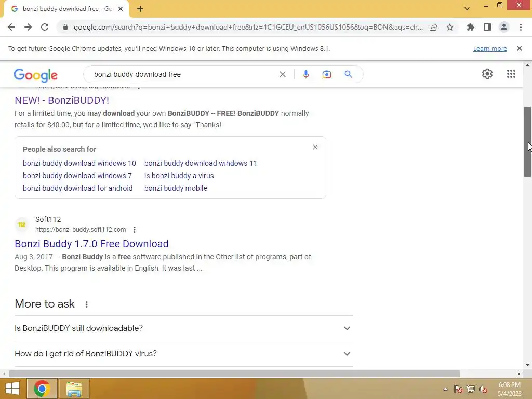Image resolution: width=532 pixels, height=399 pixels.
Task: Dismiss the Chrome update notification bar
Action: tap(520, 48)
